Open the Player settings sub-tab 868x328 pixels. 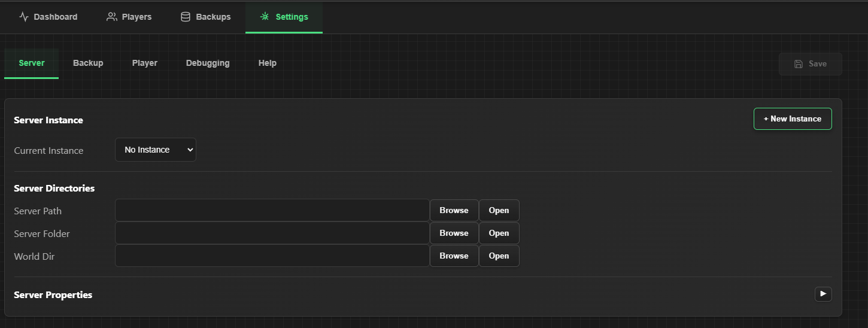pos(145,63)
